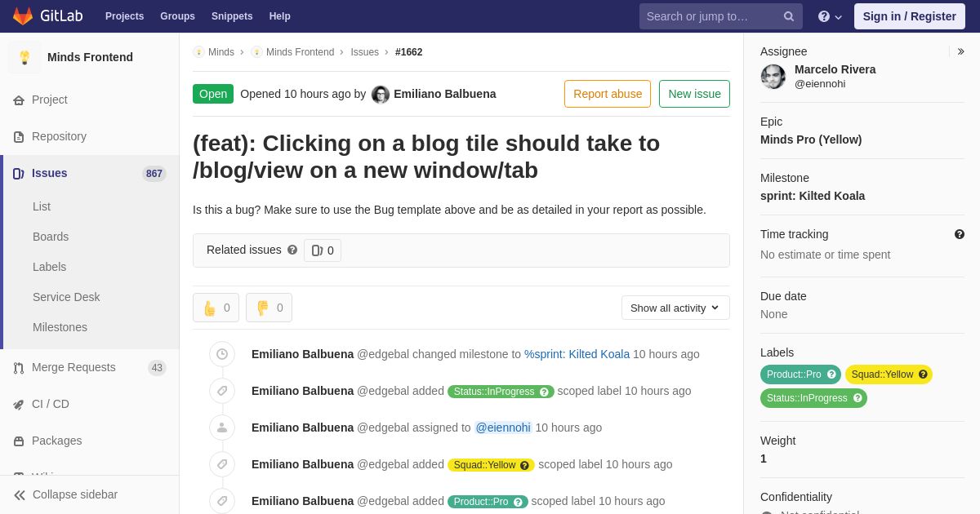Click help icon on Product::Pro sidebar label
The width and height of the screenshot is (980, 514).
[x=831, y=374]
